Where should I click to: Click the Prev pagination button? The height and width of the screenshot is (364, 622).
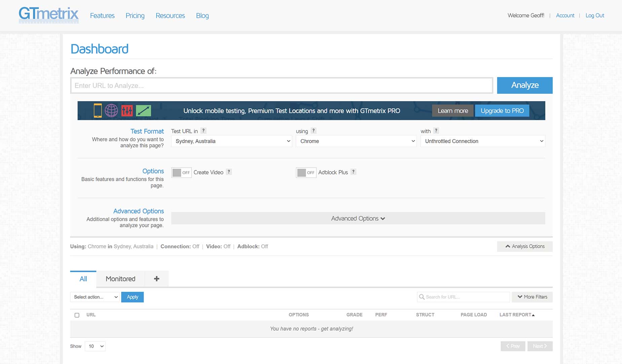coord(513,346)
